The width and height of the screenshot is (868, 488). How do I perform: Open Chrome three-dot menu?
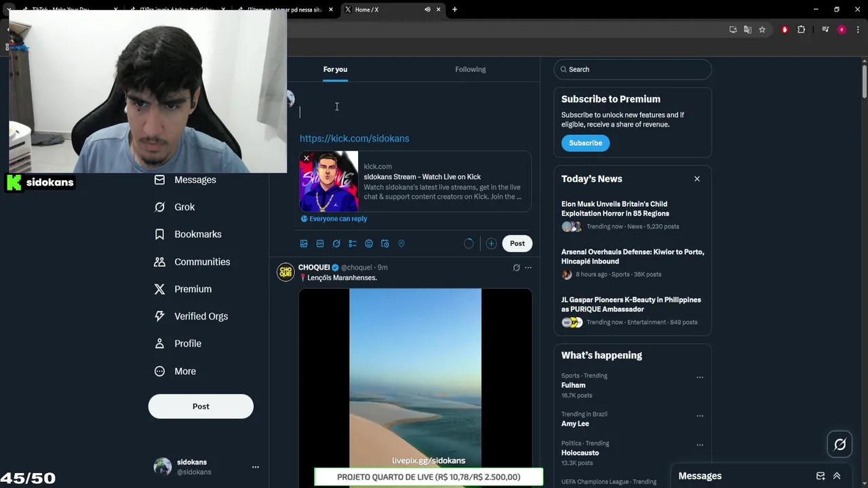pos(858,30)
